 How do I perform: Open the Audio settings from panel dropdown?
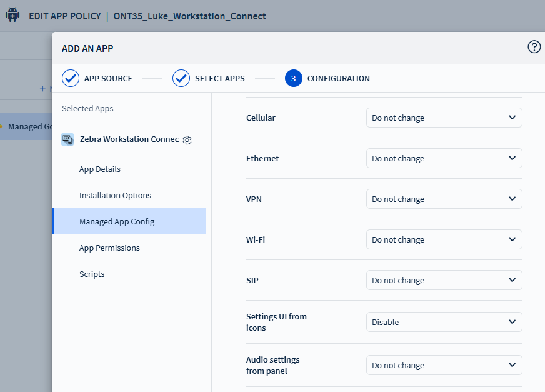(x=444, y=365)
